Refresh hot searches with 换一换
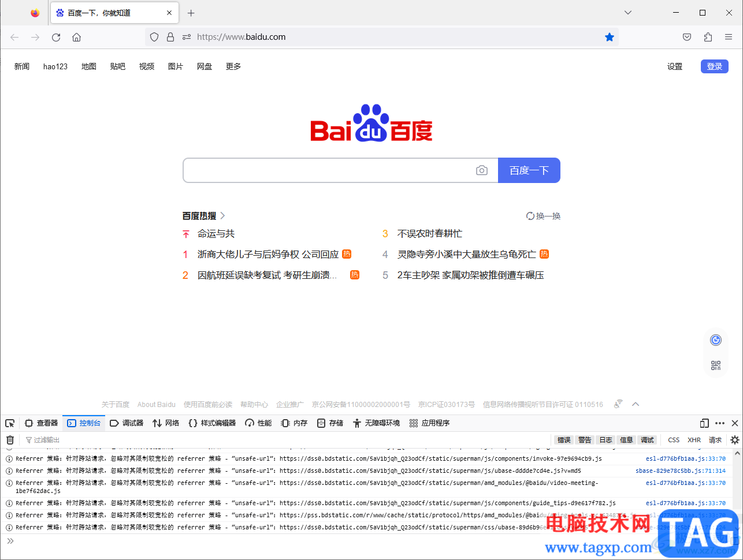 point(543,216)
